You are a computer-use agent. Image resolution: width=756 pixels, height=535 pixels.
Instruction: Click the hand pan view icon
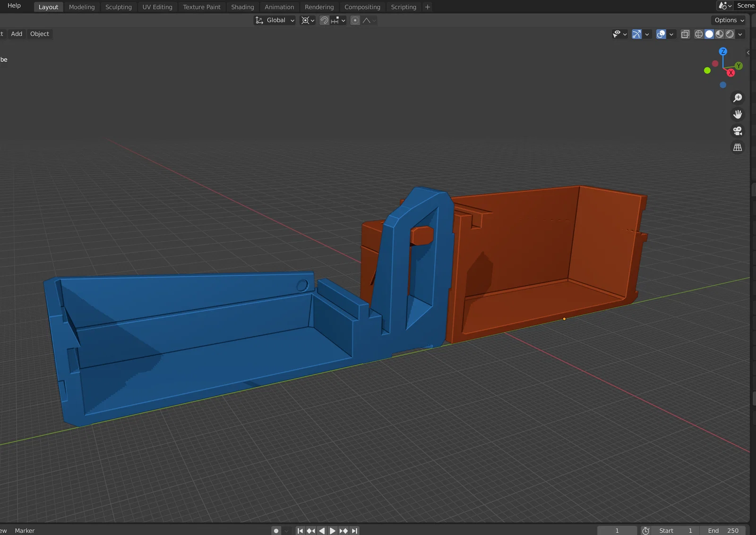tap(737, 114)
